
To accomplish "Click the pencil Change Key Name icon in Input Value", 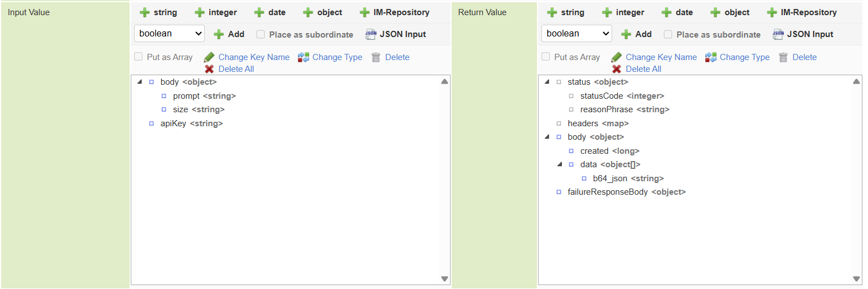I will point(209,57).
